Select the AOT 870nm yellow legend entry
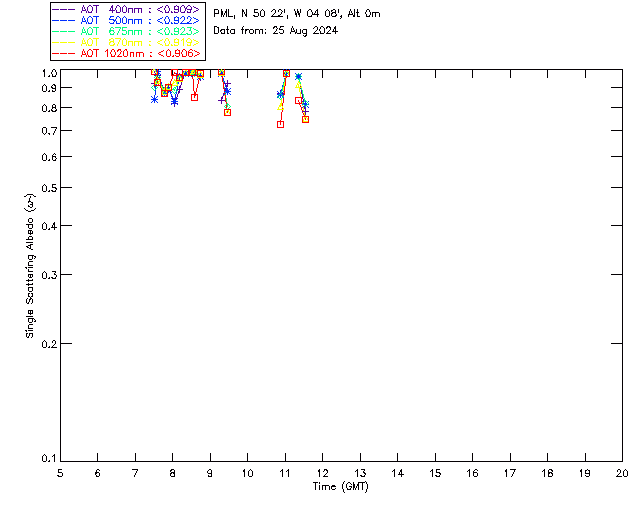Viewport: 640px width, 512px height. (x=126, y=42)
